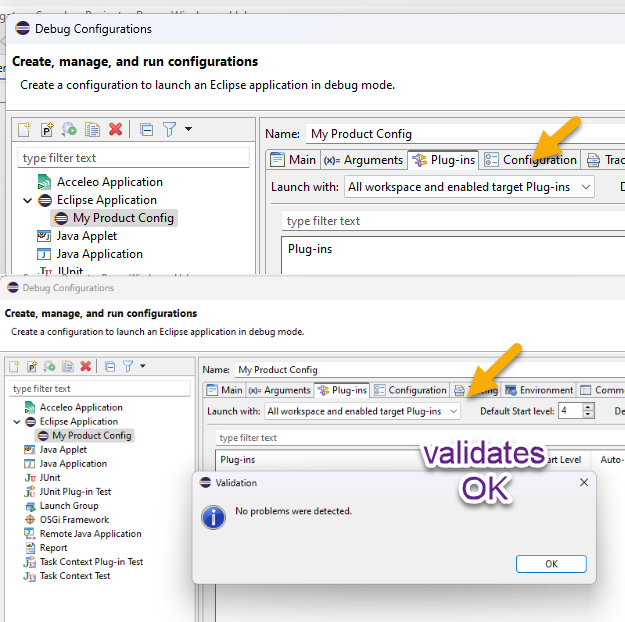Image resolution: width=625 pixels, height=622 pixels.
Task: Click New prototype icon in bottom dialog toolbar
Action: tap(32, 366)
